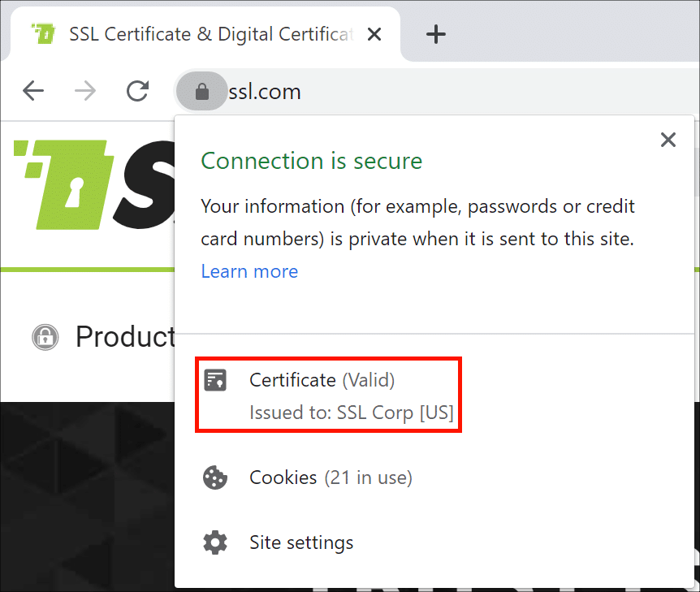Click the SSL.com favicon in the tab
This screenshot has width=700, height=592.
[x=42, y=34]
